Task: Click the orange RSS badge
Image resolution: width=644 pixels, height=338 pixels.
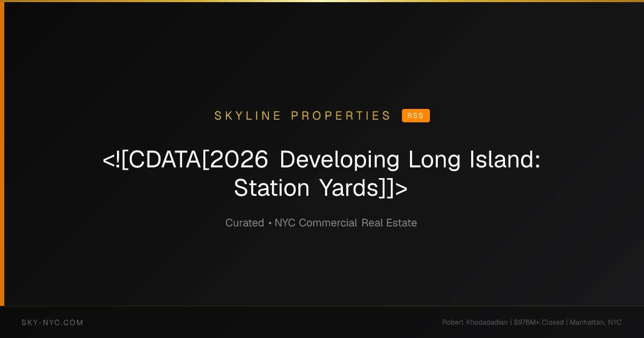Action: pyautogui.click(x=416, y=116)
